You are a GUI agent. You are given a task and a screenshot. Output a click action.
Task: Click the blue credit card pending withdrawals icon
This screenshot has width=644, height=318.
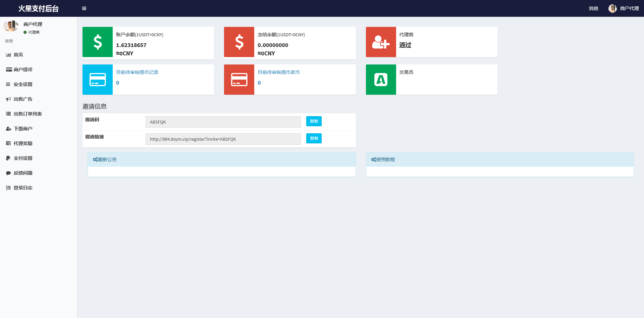(x=98, y=80)
